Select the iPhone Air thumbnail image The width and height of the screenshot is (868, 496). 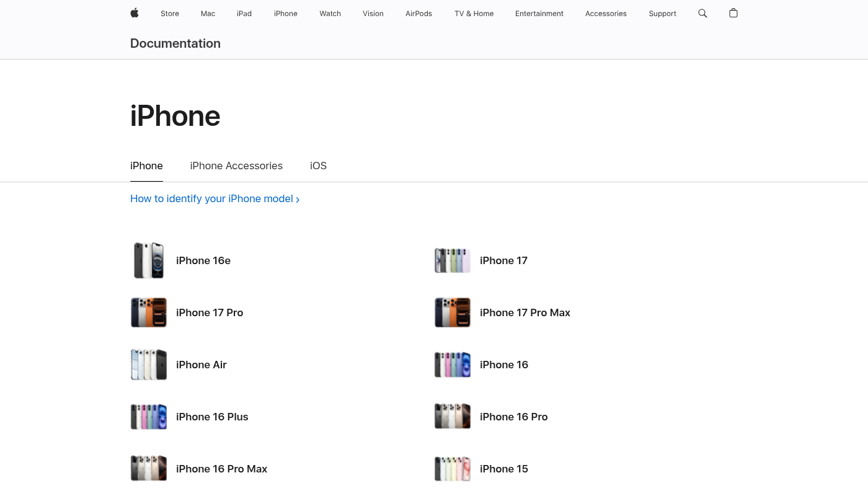(149, 365)
